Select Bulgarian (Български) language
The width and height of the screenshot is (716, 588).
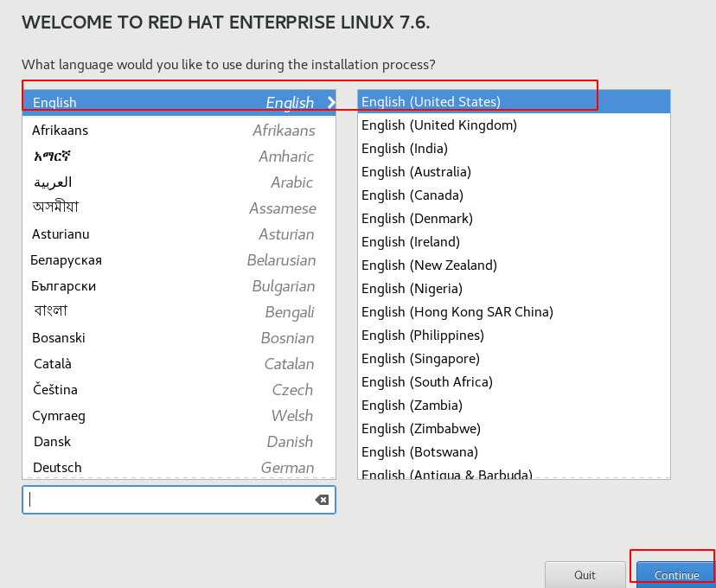[179, 286]
